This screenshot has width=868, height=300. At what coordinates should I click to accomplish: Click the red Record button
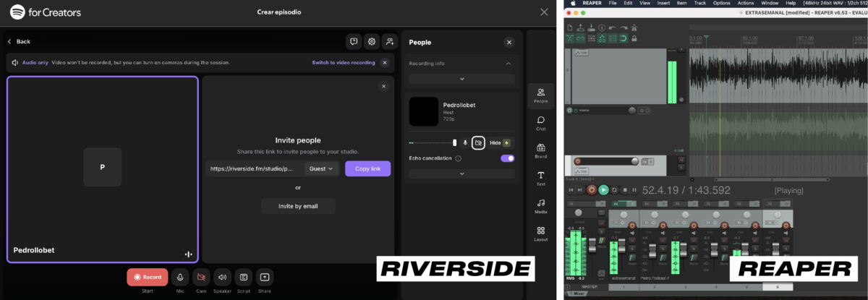tap(147, 277)
